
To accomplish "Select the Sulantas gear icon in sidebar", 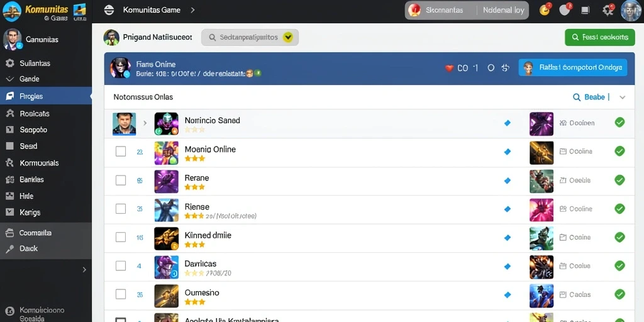I will coord(9,64).
